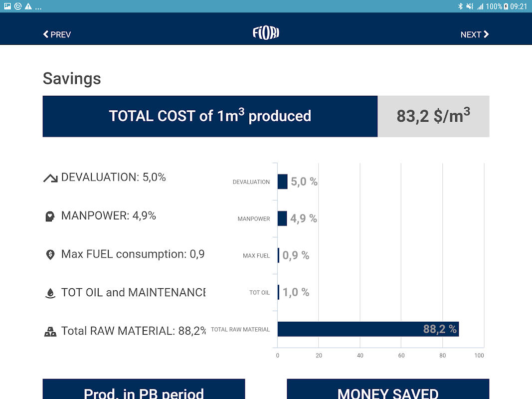This screenshot has width=532, height=399.
Task: Click the raw material bricks icon
Action: coord(50,331)
